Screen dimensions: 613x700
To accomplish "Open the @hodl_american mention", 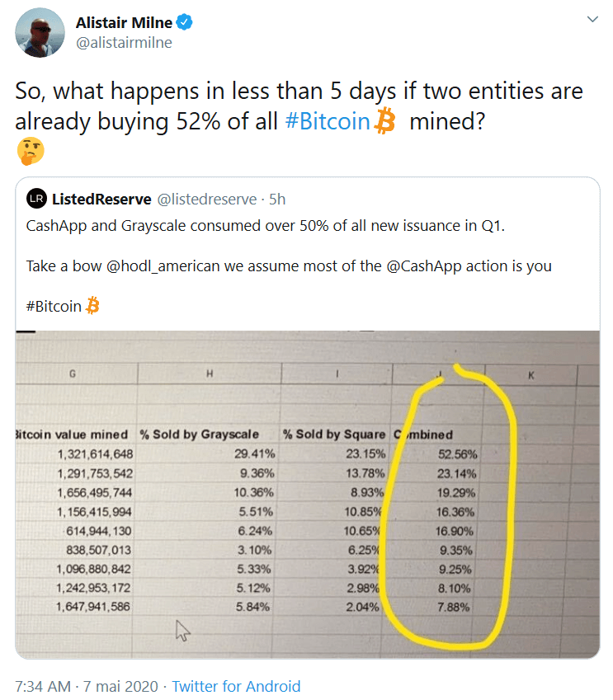I will pos(150,265).
